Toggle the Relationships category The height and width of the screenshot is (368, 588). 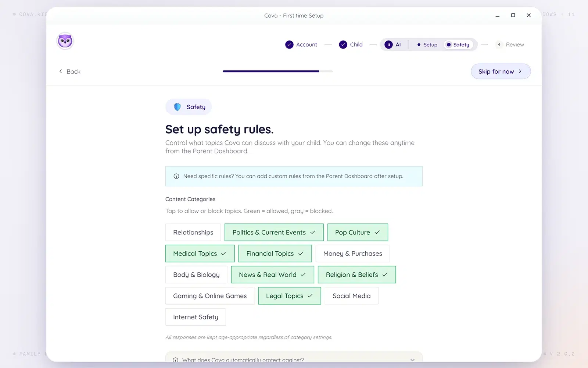pos(193,232)
